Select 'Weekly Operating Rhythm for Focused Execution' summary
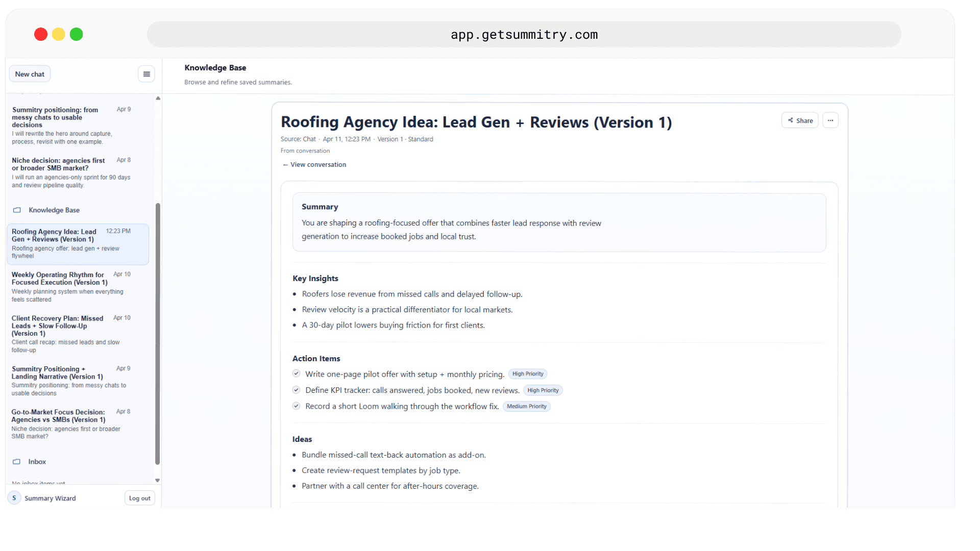Image resolution: width=980 pixels, height=551 pixels. (x=71, y=286)
